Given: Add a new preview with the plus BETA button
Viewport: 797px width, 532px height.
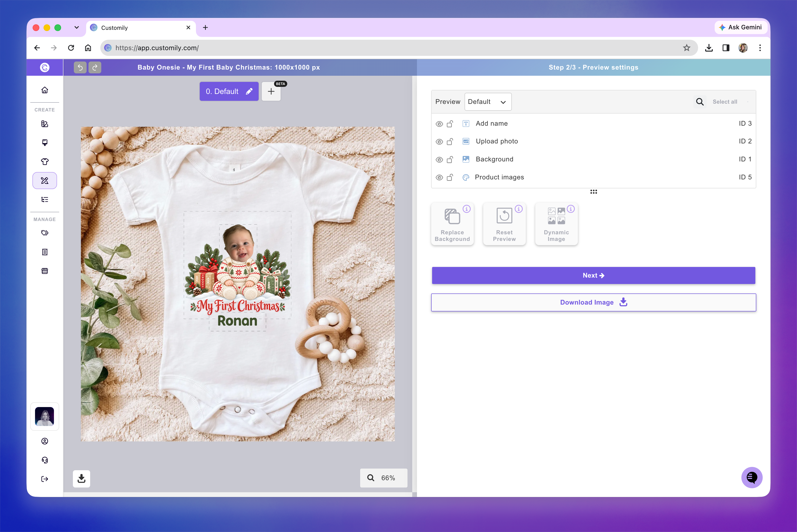Looking at the screenshot, I should tap(271, 91).
